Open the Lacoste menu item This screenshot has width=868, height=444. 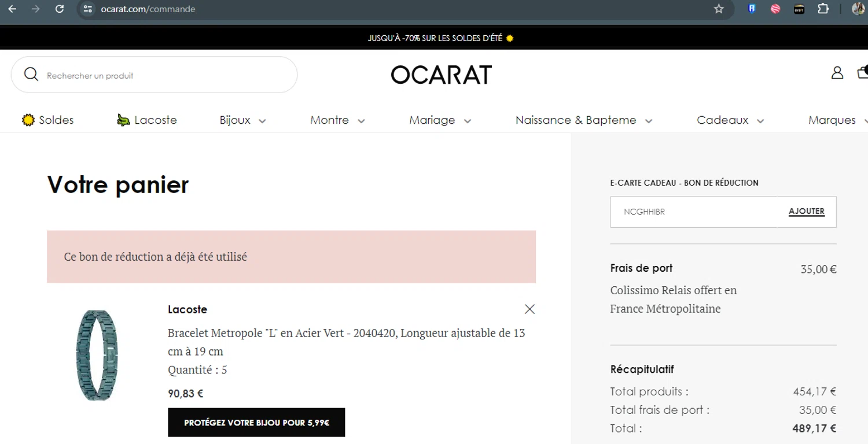point(147,120)
